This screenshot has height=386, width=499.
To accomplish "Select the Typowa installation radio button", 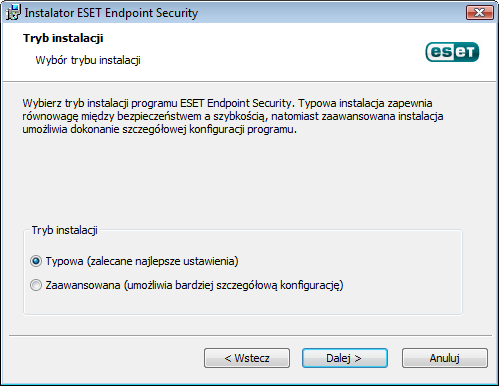I will [x=36, y=261].
